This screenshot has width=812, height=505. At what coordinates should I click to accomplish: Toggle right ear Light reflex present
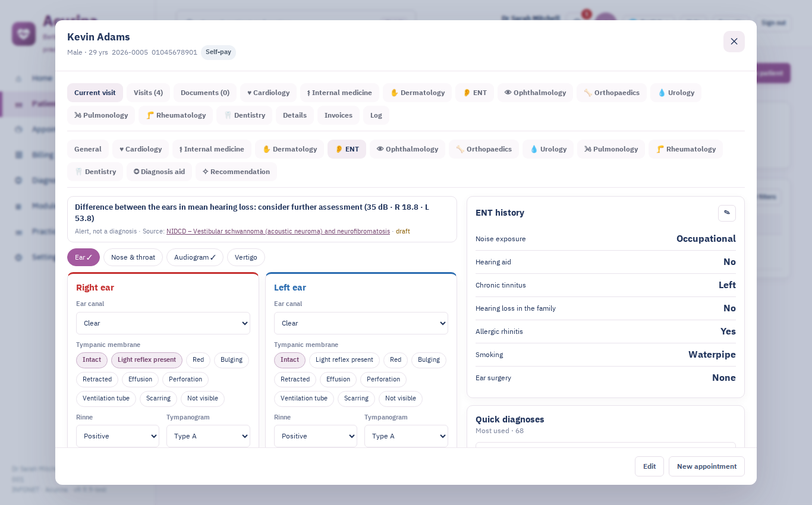click(x=147, y=360)
